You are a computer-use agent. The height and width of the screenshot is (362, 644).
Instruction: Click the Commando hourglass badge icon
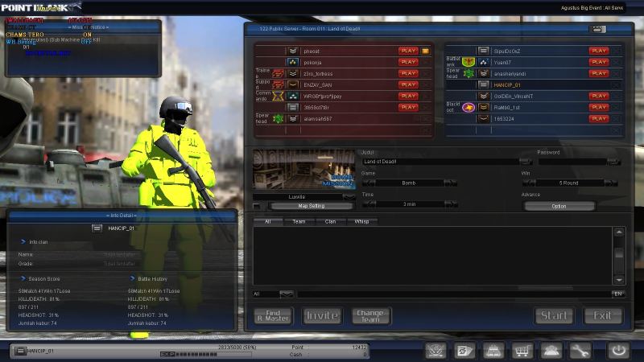(278, 96)
